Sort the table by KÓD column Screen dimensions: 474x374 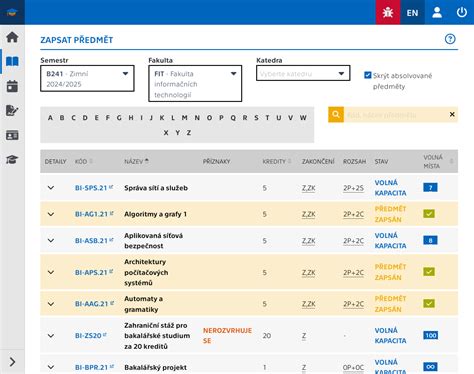(x=84, y=161)
